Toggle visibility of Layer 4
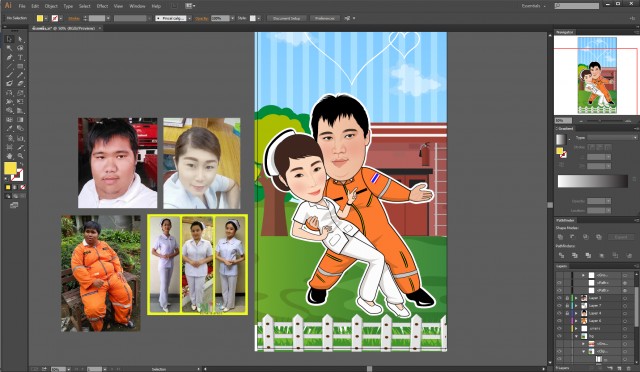 pyautogui.click(x=559, y=313)
